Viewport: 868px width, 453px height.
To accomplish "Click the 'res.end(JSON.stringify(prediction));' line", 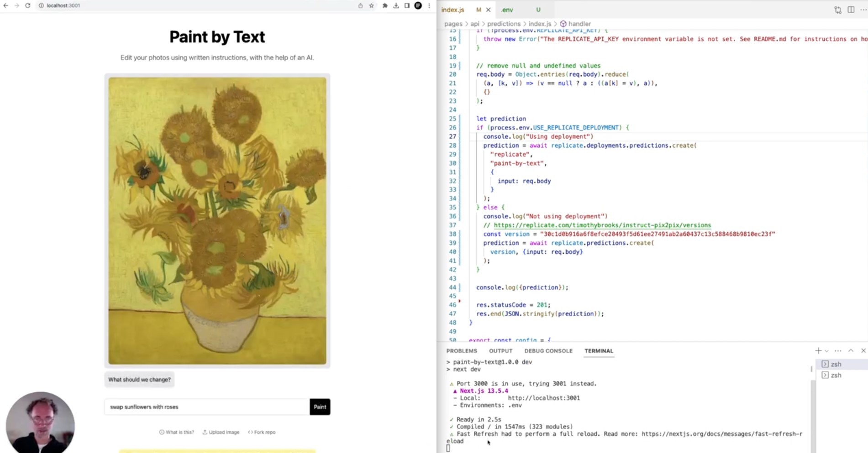I will (x=540, y=314).
